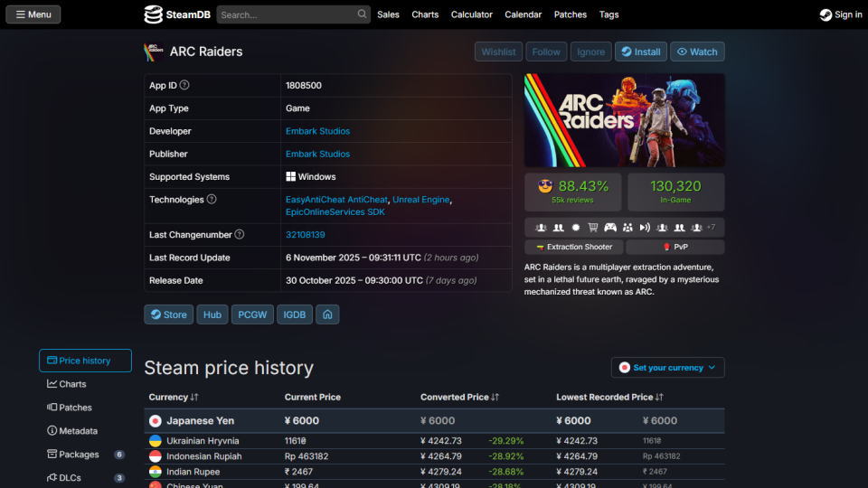Show the +7 more categories
Screen dimensions: 868x488
tap(711, 228)
